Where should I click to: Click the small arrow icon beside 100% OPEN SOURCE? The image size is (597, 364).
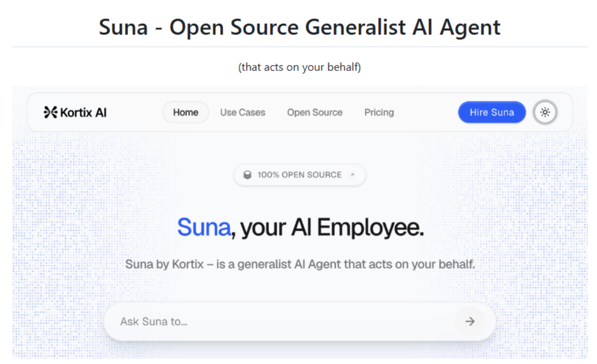[352, 175]
